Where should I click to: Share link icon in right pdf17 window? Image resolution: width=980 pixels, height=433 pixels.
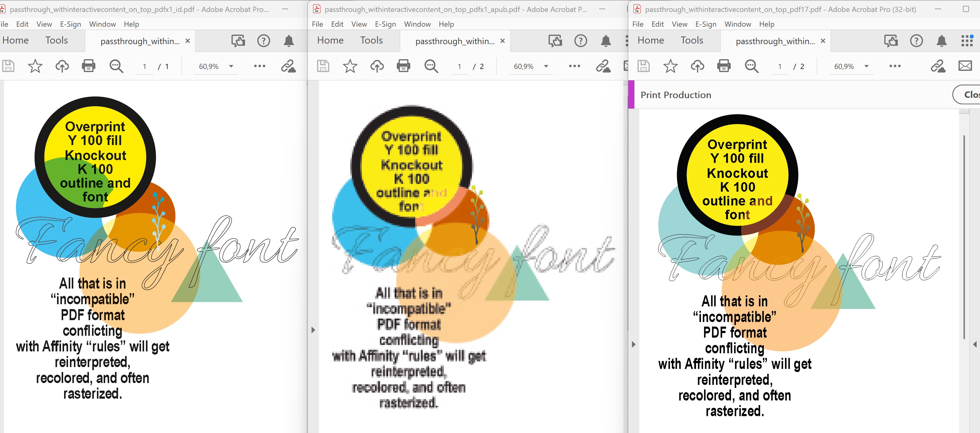point(939,66)
